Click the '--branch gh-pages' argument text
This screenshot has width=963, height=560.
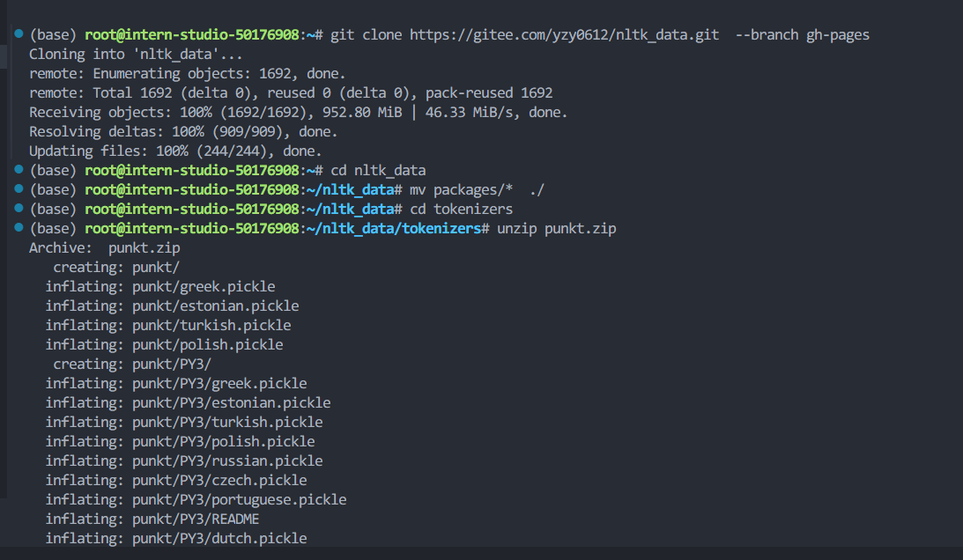point(802,35)
